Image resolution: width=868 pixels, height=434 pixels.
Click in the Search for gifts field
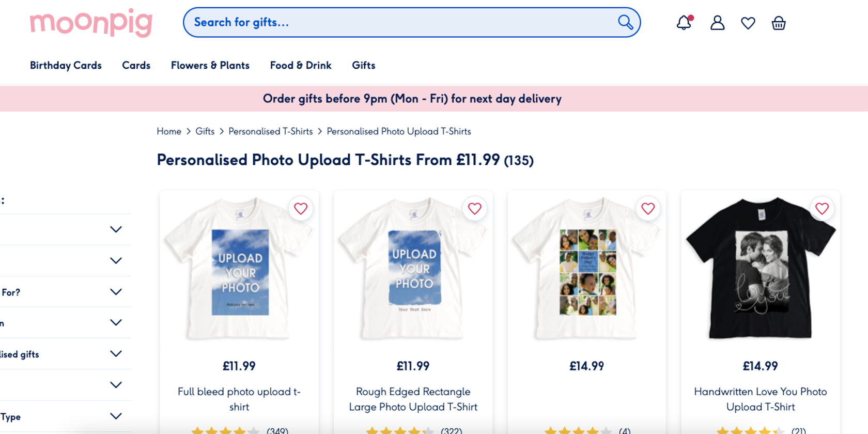398,22
